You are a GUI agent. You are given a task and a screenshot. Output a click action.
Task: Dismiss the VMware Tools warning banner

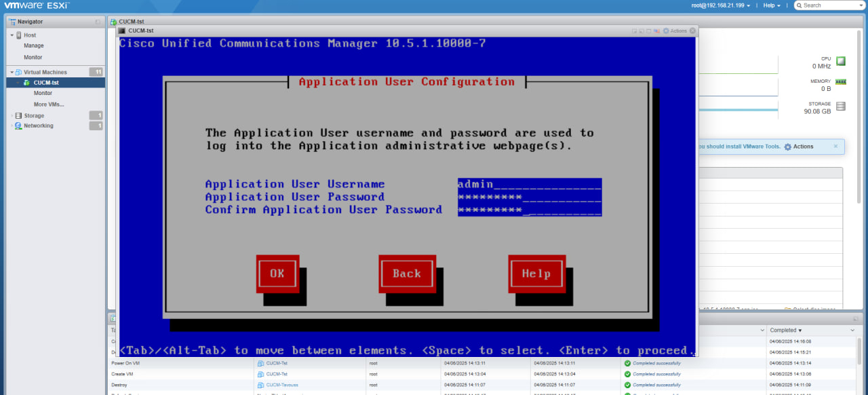(x=835, y=146)
